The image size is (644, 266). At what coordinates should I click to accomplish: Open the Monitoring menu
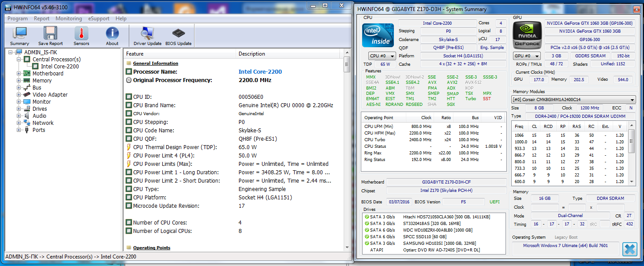69,19
